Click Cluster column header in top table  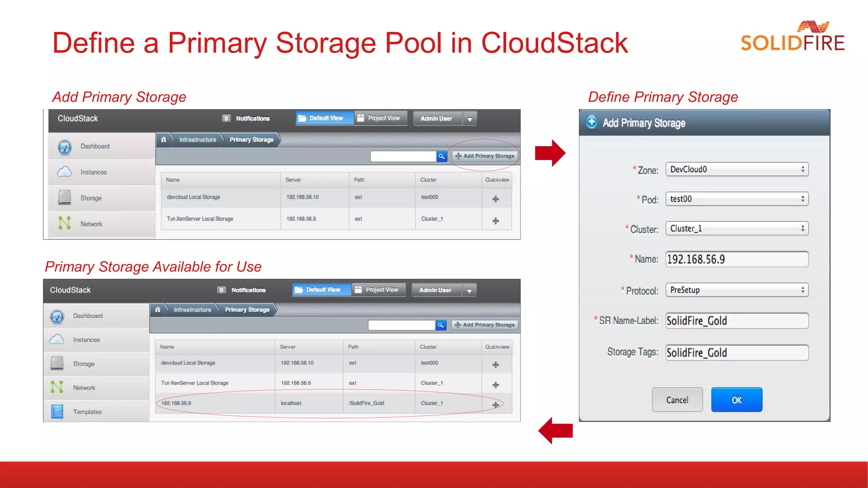(448, 180)
